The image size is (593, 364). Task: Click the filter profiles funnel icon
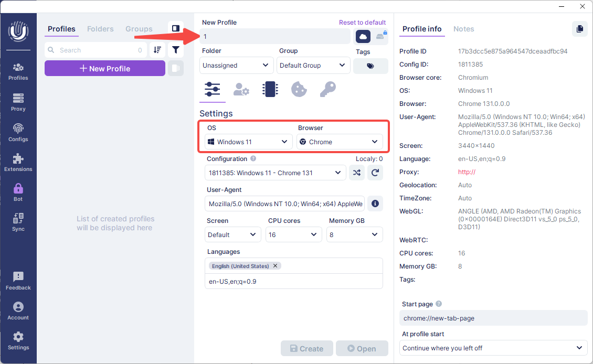point(176,50)
